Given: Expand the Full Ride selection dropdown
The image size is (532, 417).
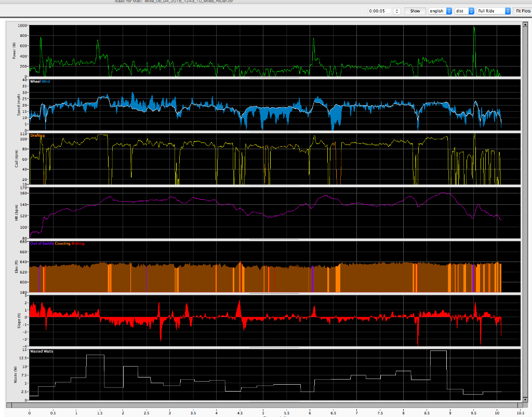Looking at the screenshot, I should click(493, 11).
